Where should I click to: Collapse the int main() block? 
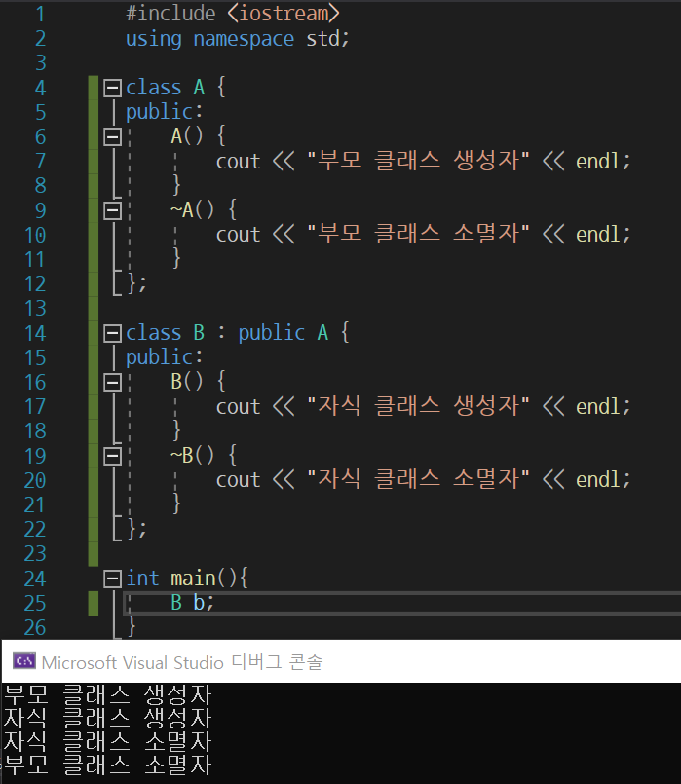pyautogui.click(x=112, y=579)
